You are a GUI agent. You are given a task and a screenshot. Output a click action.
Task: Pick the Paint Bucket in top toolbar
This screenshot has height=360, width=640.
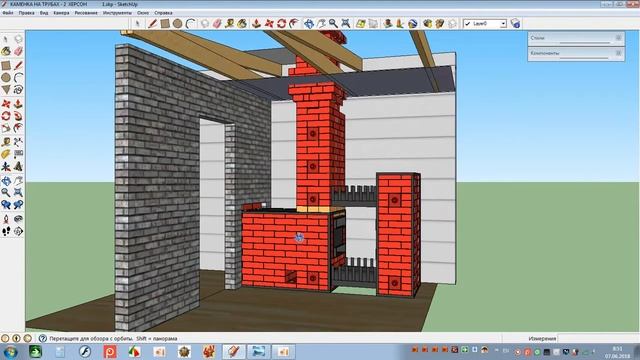tap(242, 24)
